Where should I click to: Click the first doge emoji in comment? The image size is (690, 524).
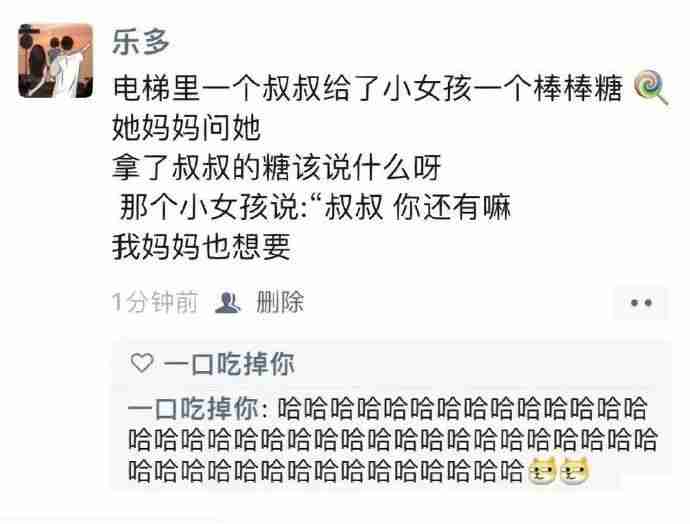pyautogui.click(x=542, y=471)
